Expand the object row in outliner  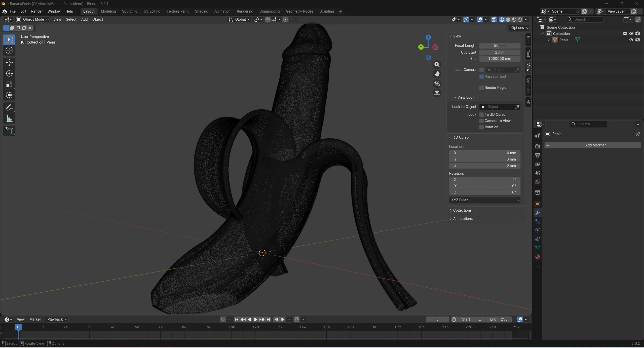549,40
